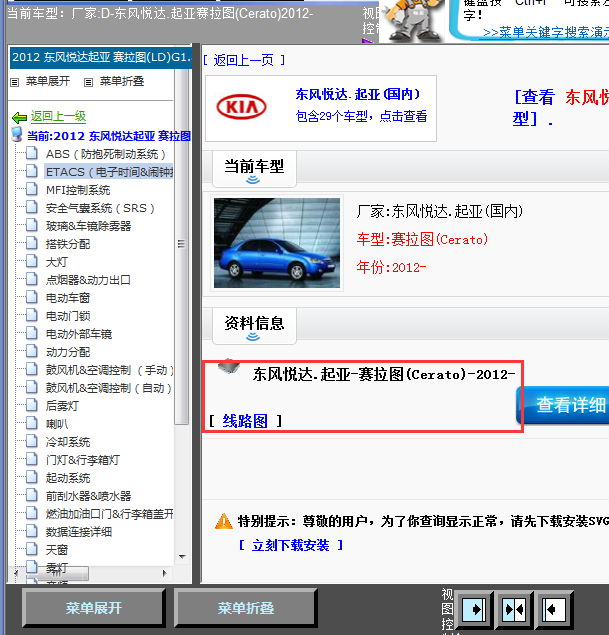The height and width of the screenshot is (635, 609).
Task: Click the document icon beside 天窗
Action: tap(32, 549)
